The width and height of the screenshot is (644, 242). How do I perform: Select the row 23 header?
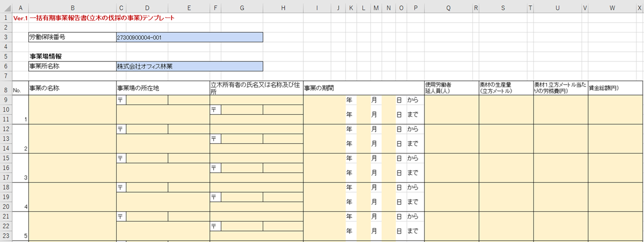6,235
